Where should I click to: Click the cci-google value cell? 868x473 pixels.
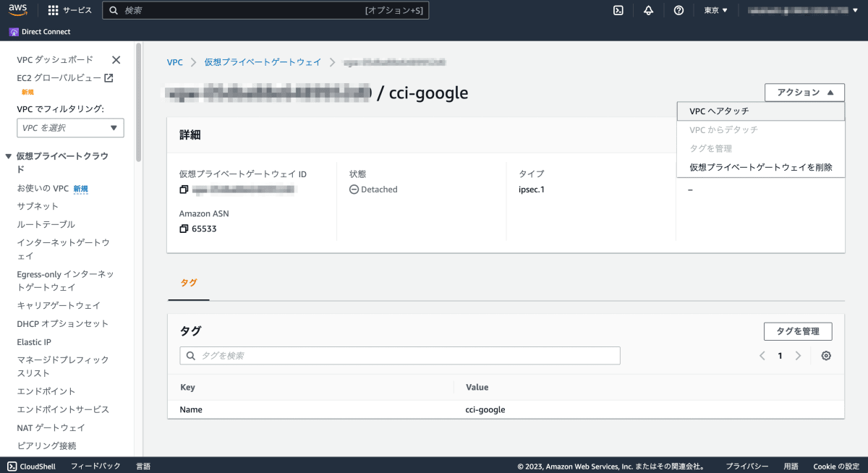485,409
